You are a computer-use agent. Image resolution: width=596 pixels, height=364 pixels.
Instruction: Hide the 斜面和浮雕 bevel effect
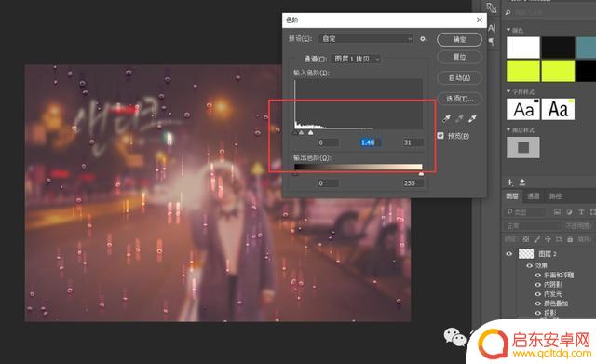point(538,275)
